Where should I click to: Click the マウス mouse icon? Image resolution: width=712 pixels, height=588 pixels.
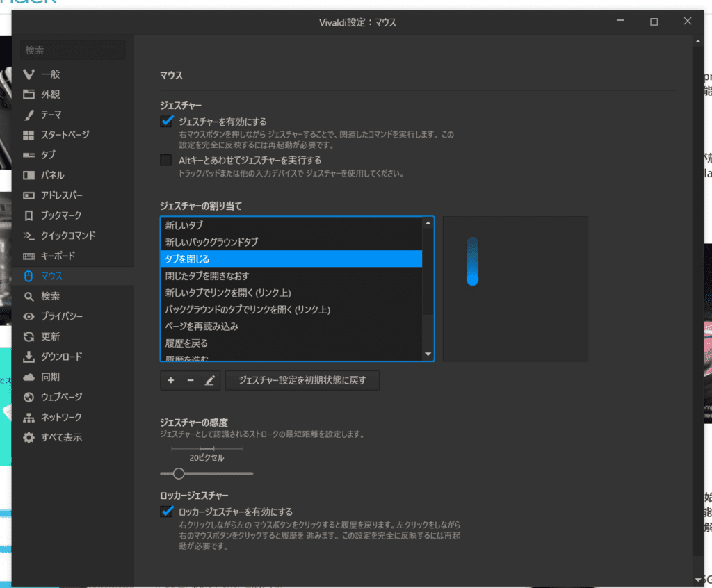[x=29, y=276]
